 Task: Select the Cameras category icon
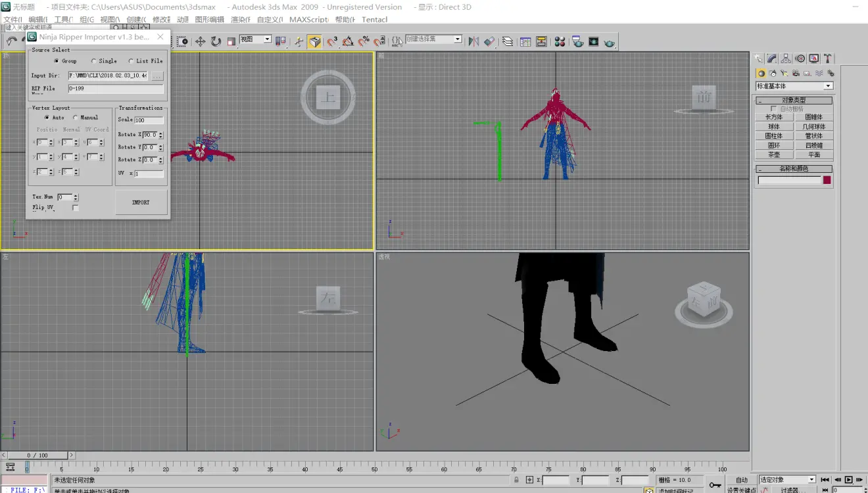[796, 73]
